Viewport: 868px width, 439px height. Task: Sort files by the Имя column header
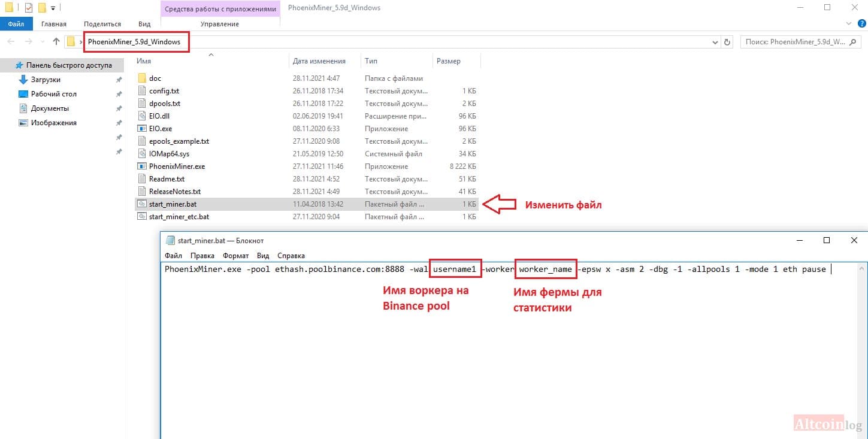pyautogui.click(x=144, y=61)
